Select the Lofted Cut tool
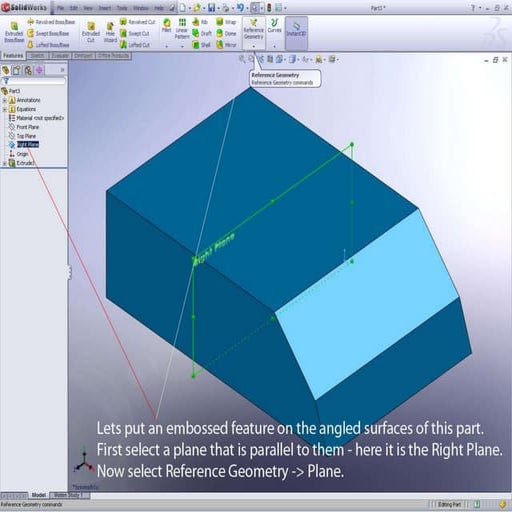Screen dimensions: 512x512 (x=135, y=45)
